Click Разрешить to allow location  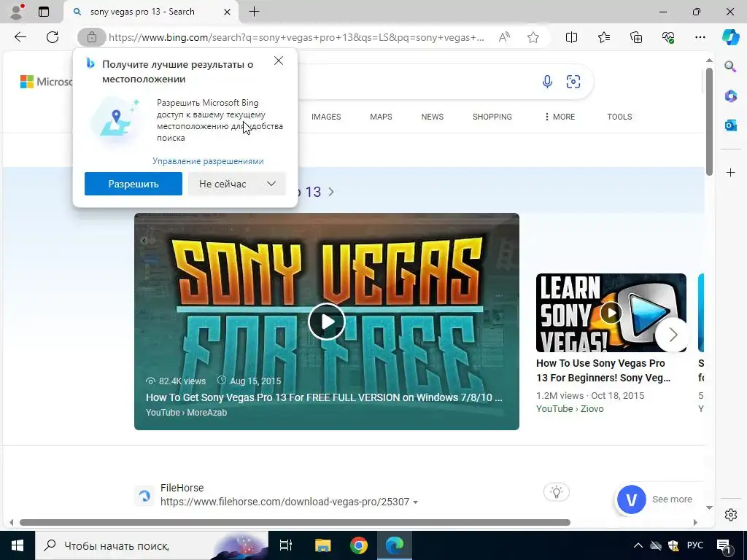tap(133, 184)
